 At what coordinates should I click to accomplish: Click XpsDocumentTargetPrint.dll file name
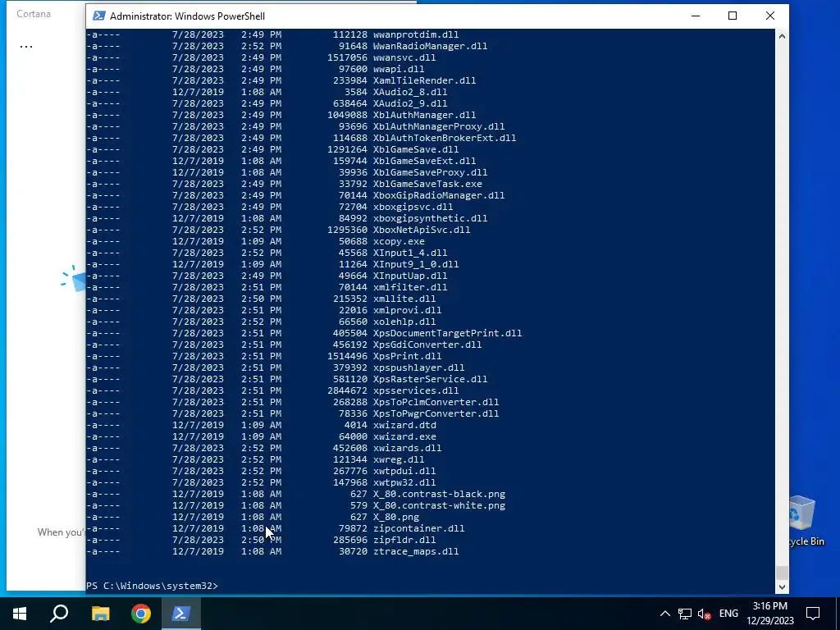(447, 333)
